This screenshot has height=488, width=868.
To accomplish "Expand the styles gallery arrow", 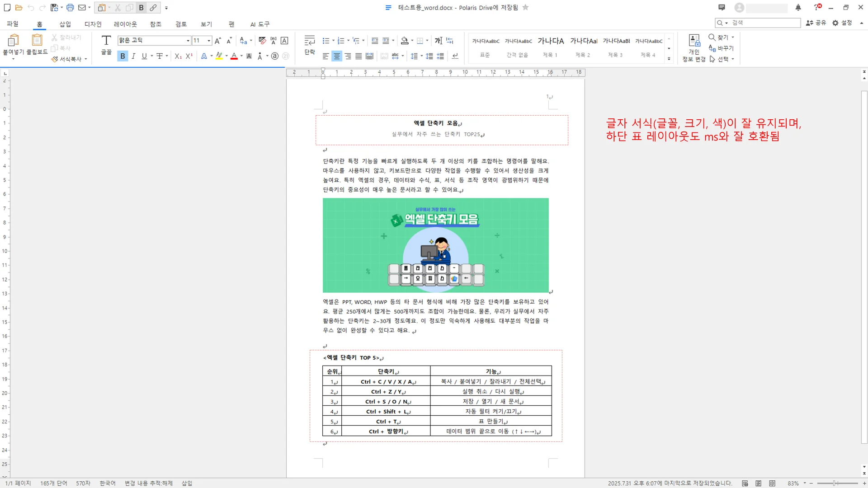I will pos(669,58).
